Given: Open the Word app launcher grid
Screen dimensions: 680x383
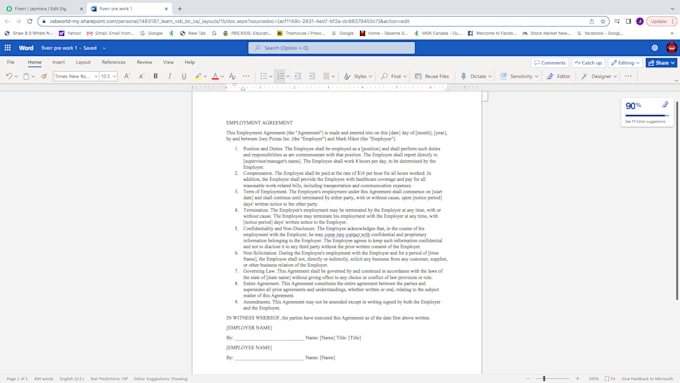Looking at the screenshot, I should (x=7, y=48).
